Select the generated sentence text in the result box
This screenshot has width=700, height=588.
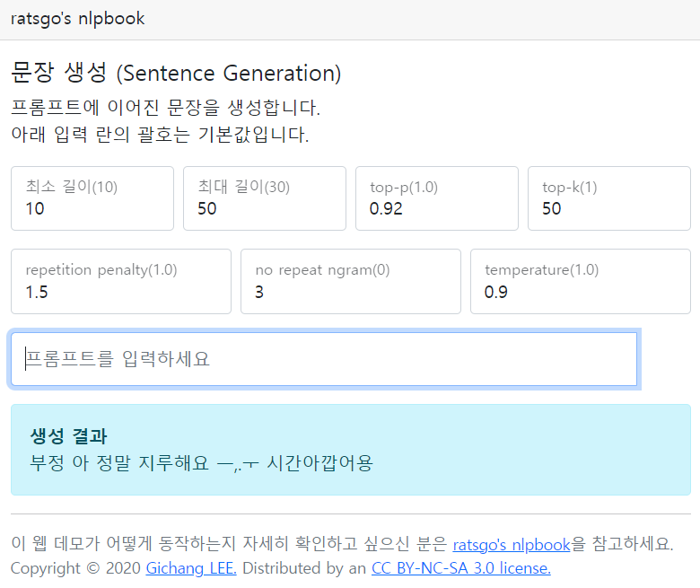201,463
